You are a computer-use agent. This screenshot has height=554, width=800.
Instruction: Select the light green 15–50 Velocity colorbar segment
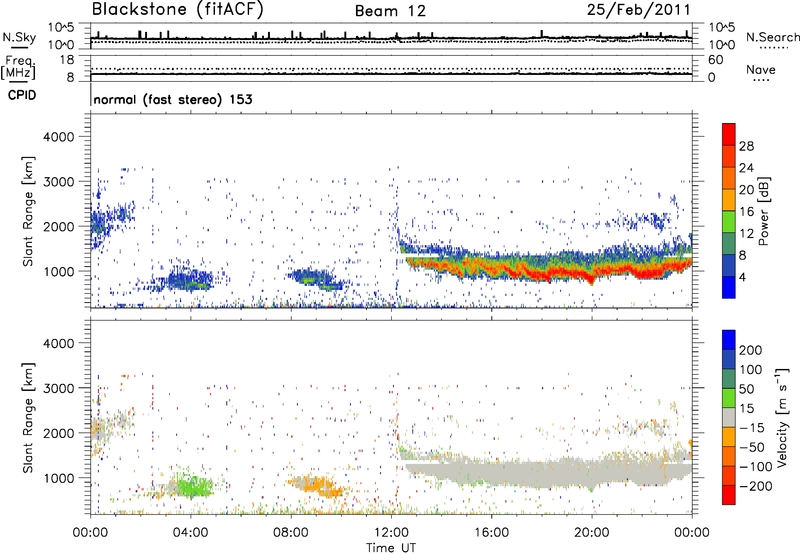[729, 398]
